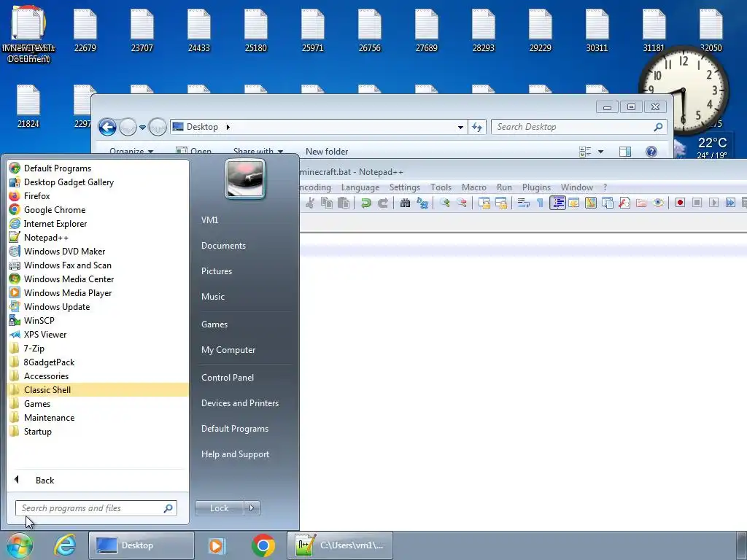Image resolution: width=747 pixels, height=560 pixels.
Task: Open shutdown options arrow beside Lock
Action: point(252,508)
